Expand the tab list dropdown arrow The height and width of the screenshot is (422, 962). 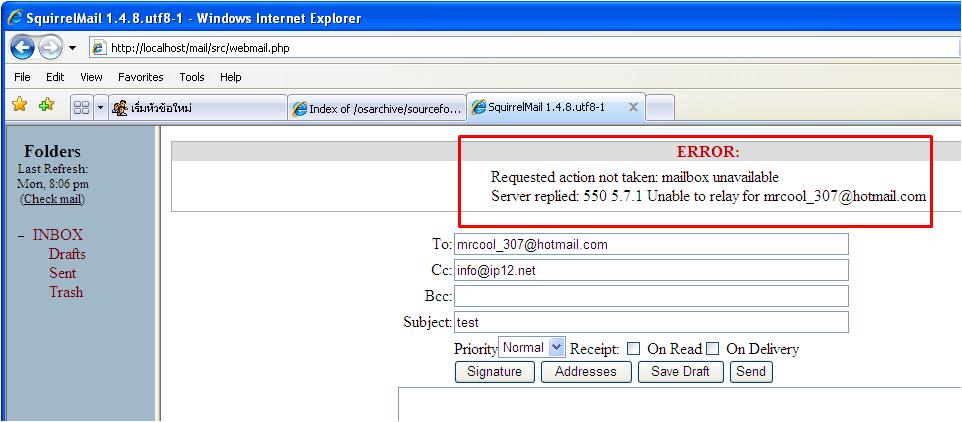pos(100,108)
